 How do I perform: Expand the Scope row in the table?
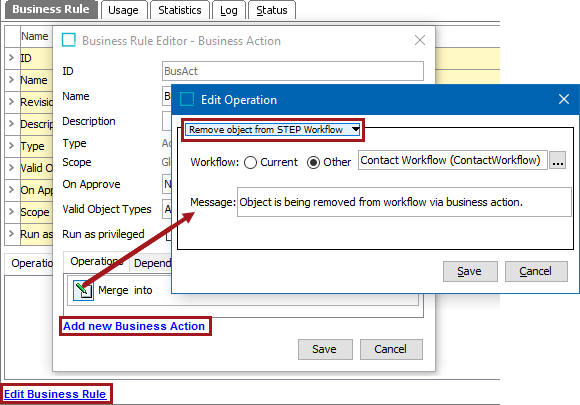pyautogui.click(x=11, y=212)
